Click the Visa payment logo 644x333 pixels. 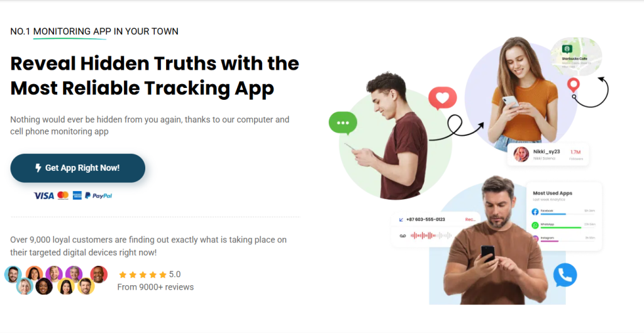43,195
